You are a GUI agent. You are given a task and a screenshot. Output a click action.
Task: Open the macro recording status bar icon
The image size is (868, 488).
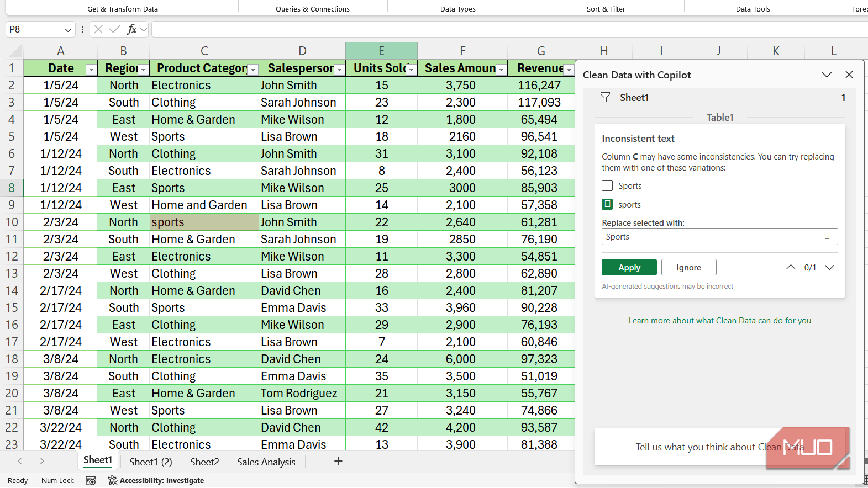[x=91, y=480]
